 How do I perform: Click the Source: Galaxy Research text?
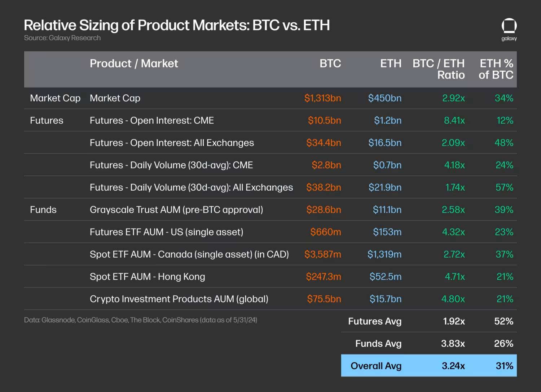click(62, 38)
